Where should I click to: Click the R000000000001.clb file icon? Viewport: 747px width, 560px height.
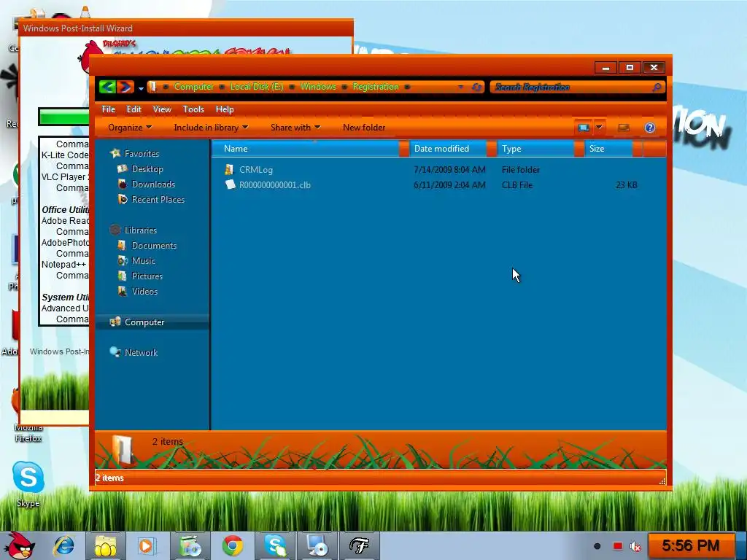point(230,184)
